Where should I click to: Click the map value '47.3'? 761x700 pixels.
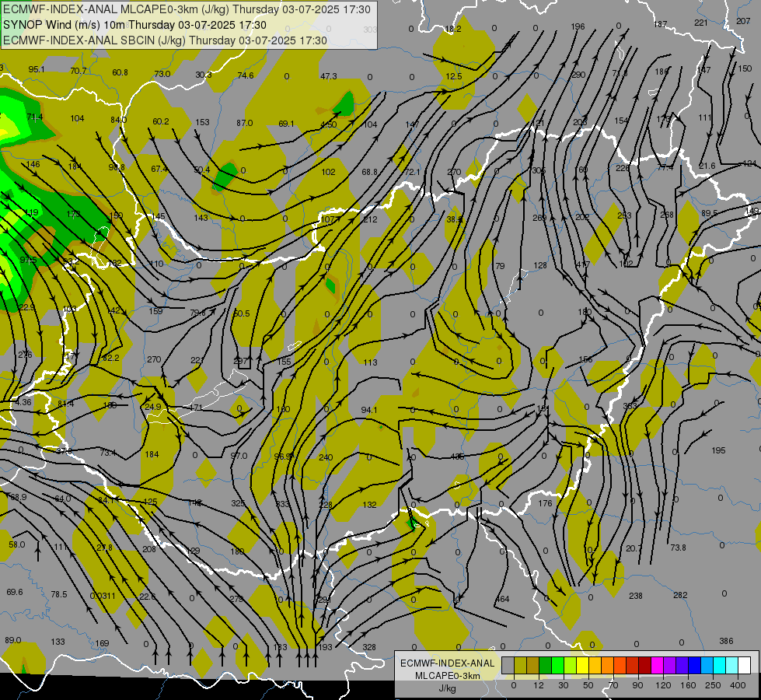[x=329, y=76]
